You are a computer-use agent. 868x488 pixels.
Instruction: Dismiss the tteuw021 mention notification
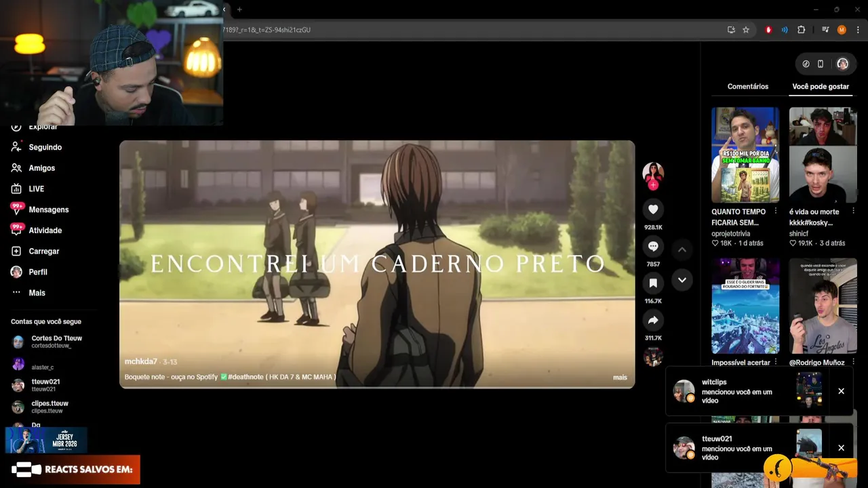pyautogui.click(x=841, y=448)
